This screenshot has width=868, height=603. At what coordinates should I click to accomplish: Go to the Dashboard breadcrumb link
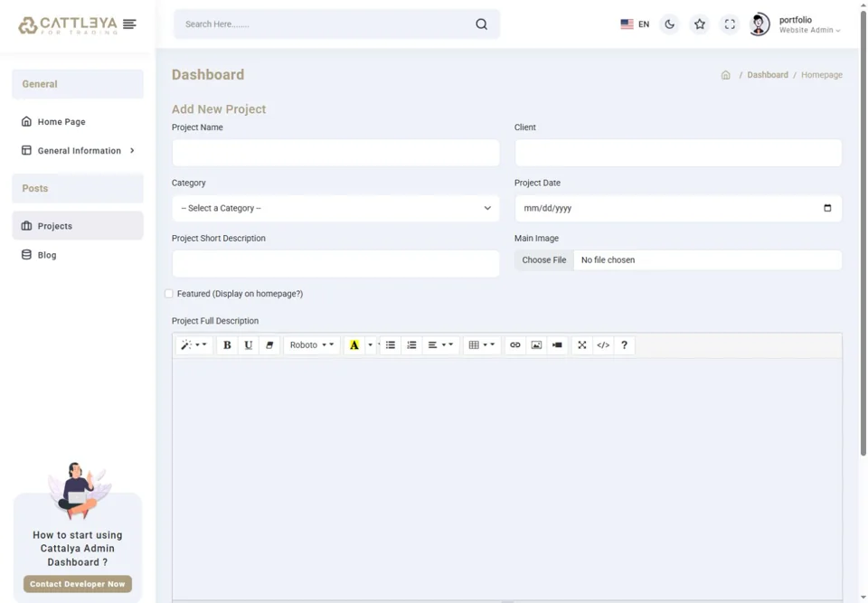768,75
